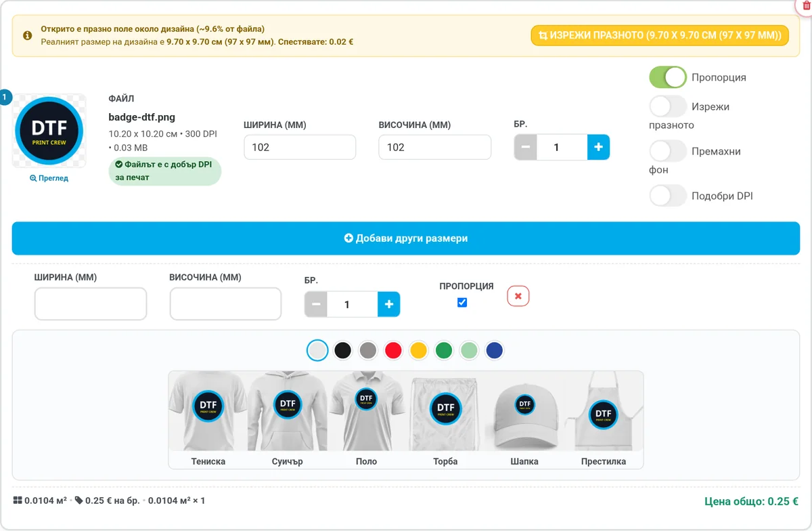Select the black color swatch
Viewport: 812px width, 531px height.
[x=343, y=350]
